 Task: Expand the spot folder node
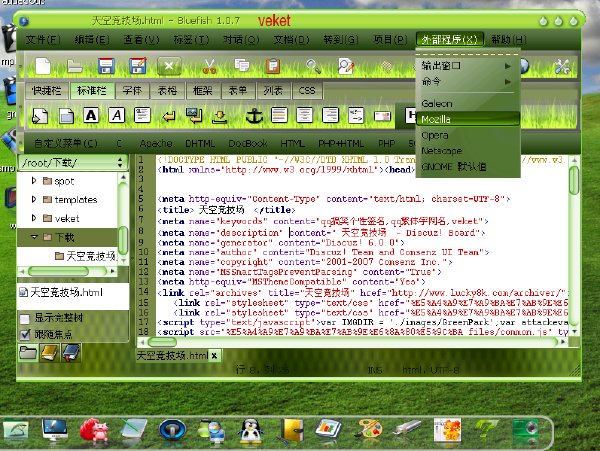point(34,181)
